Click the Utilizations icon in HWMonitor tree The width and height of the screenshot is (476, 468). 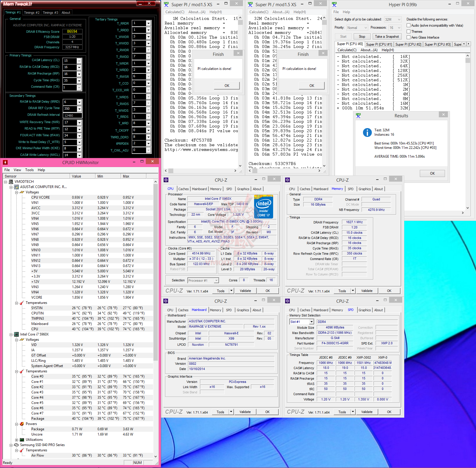[x=22, y=440]
